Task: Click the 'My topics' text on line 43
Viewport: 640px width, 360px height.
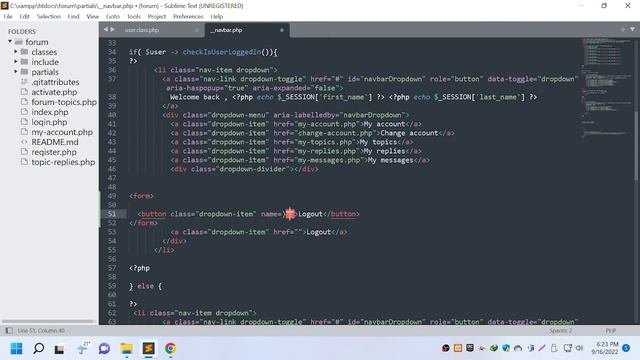Action: [x=378, y=142]
